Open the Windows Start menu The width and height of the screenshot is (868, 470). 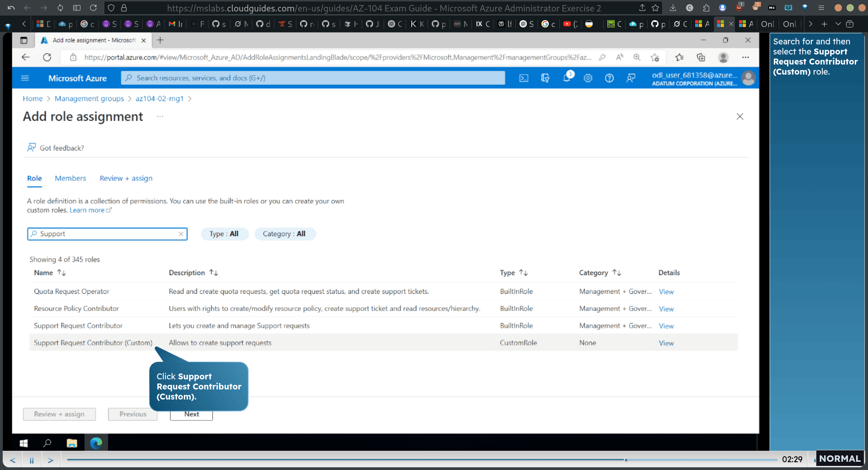(24, 443)
